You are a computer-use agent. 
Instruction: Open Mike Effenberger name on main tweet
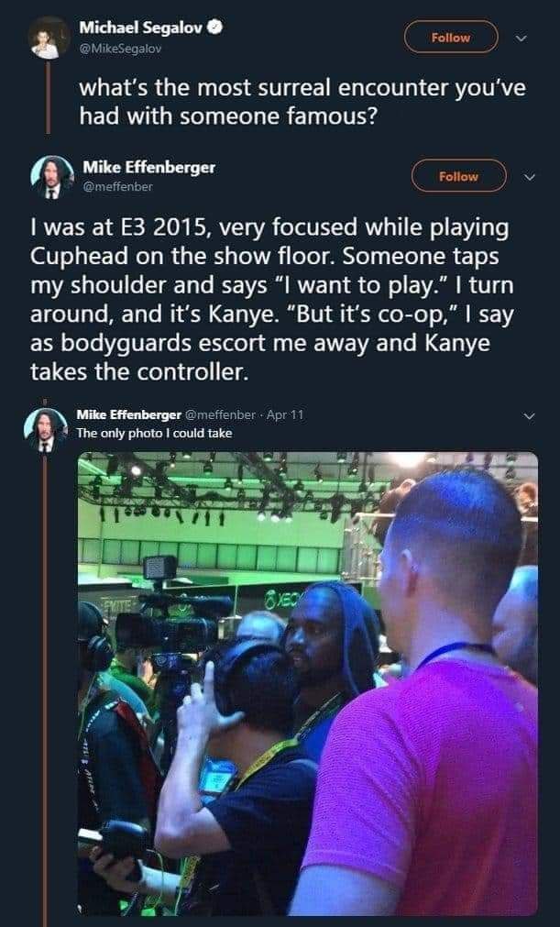point(148,167)
